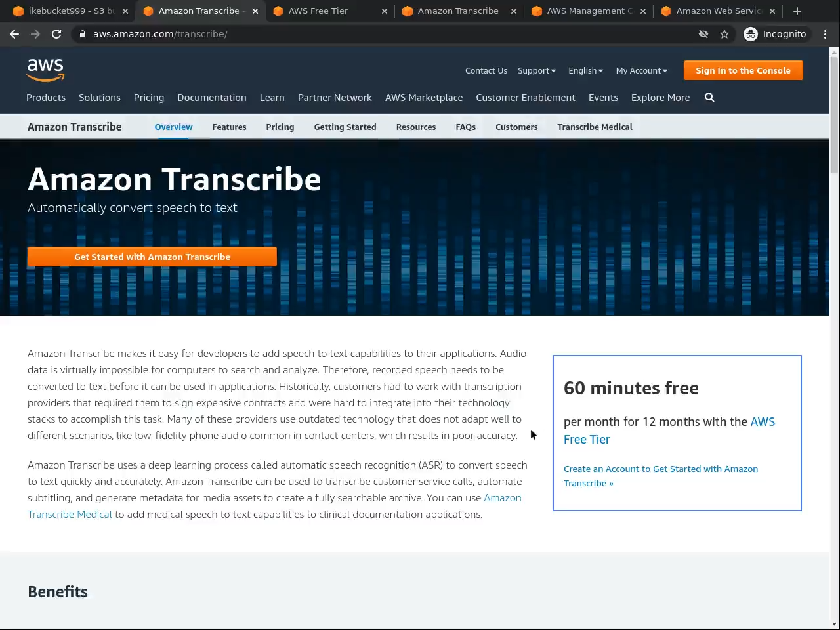The width and height of the screenshot is (840, 630).
Task: Click the tracking protection eye icon
Action: (x=703, y=34)
